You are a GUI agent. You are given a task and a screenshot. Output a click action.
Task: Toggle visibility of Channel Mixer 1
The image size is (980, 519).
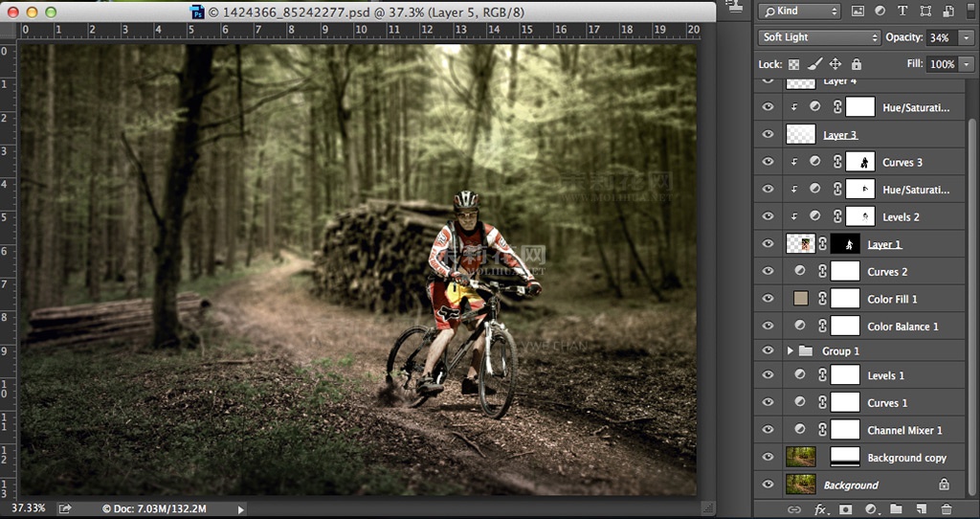coord(768,429)
